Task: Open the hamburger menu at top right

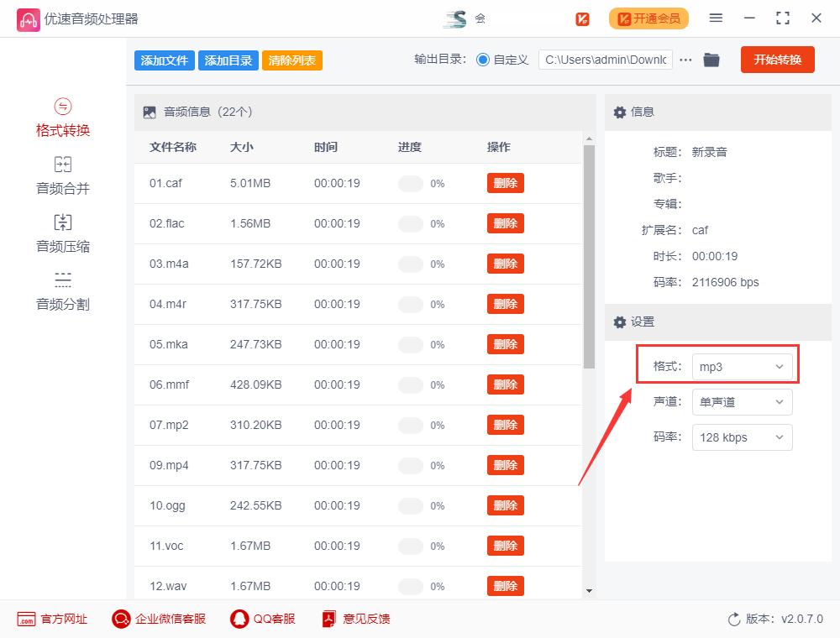Action: point(717,18)
